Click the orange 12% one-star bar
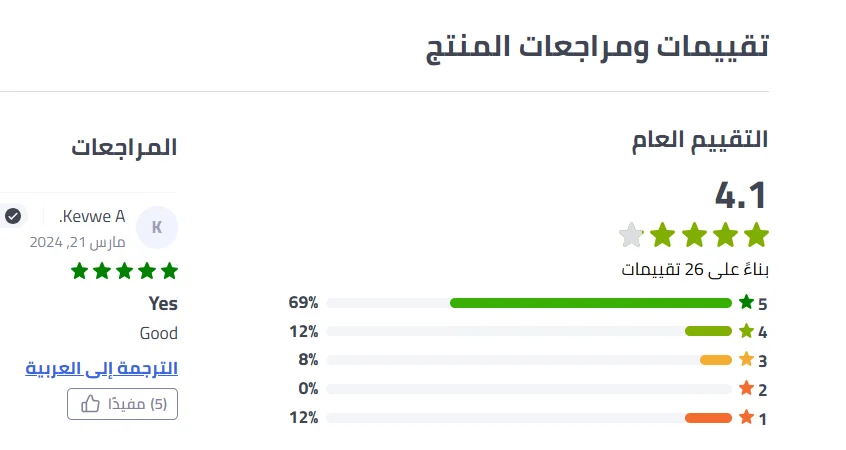This screenshot has height=450, width=846. pos(708,418)
